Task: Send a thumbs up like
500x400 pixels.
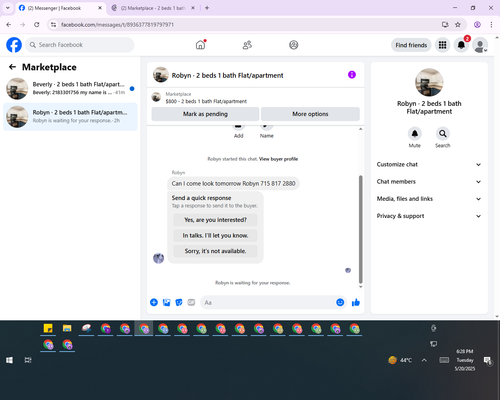Action: tap(356, 302)
